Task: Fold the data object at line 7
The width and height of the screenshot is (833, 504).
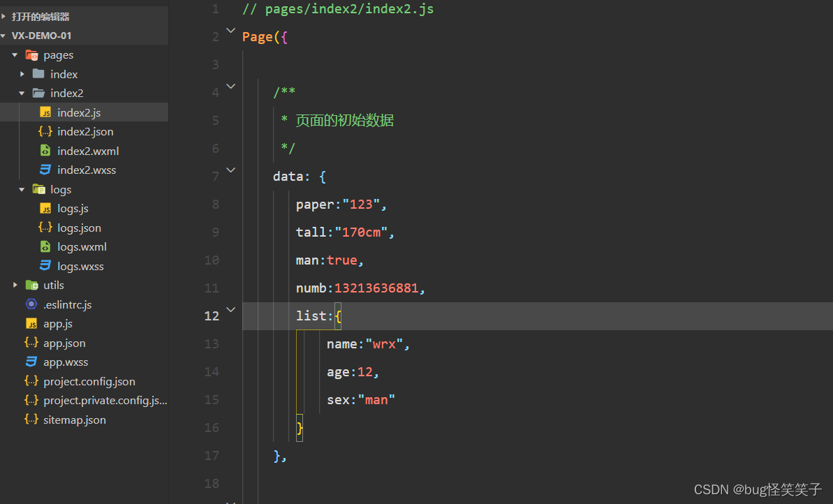Action: click(230, 170)
